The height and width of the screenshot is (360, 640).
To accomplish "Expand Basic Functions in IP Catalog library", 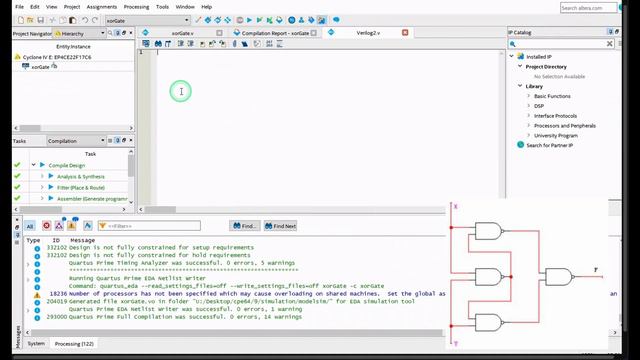I will pos(529,96).
